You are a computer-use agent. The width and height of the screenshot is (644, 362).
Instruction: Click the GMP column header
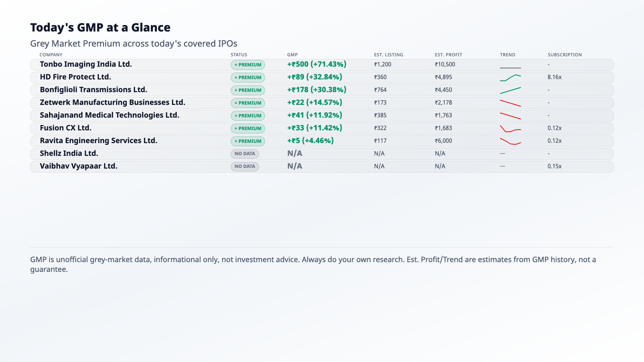pos(292,55)
